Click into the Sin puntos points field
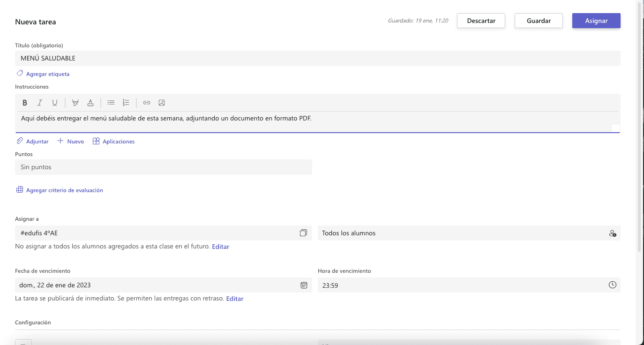The height and width of the screenshot is (345, 644). click(164, 167)
